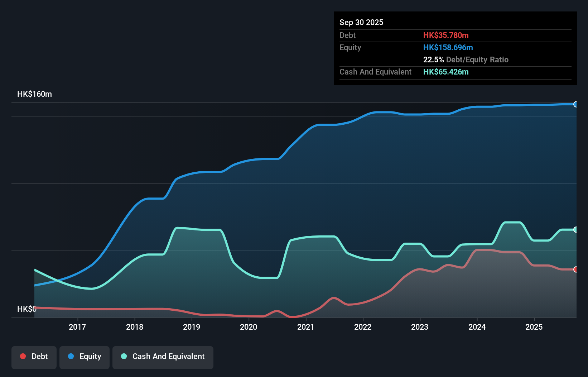
Task: Click the Equity row label in tooltip
Action: click(x=350, y=47)
